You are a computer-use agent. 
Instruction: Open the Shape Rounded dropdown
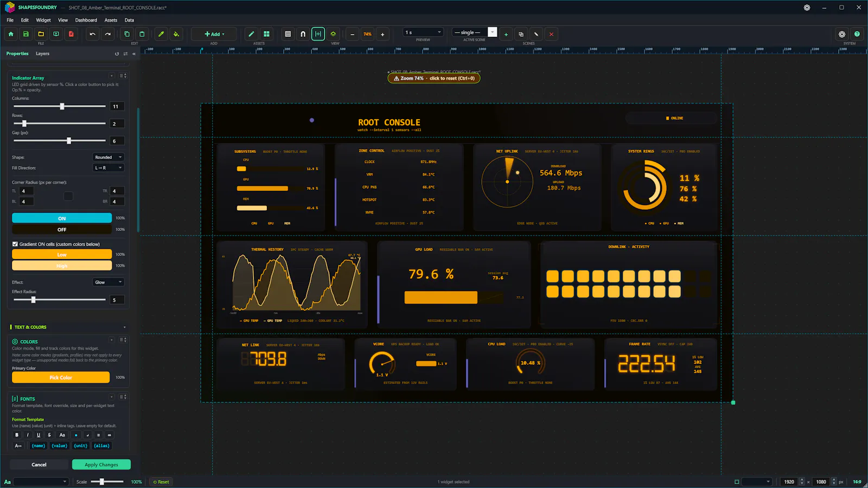pyautogui.click(x=108, y=157)
